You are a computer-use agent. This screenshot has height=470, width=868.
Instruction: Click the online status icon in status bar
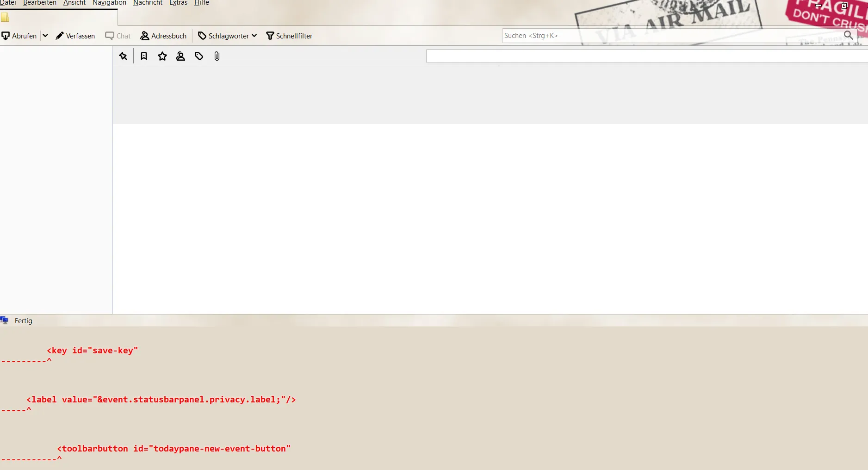(x=4, y=320)
